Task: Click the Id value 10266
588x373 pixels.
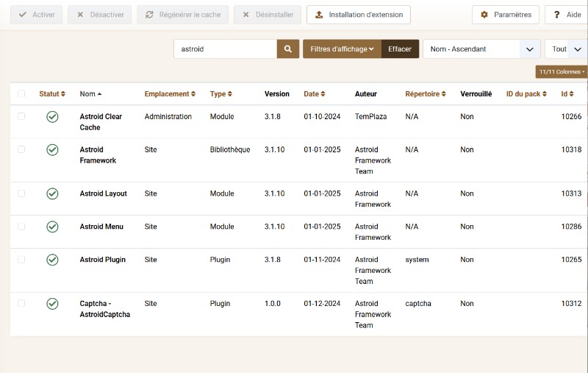Action: [x=571, y=117]
